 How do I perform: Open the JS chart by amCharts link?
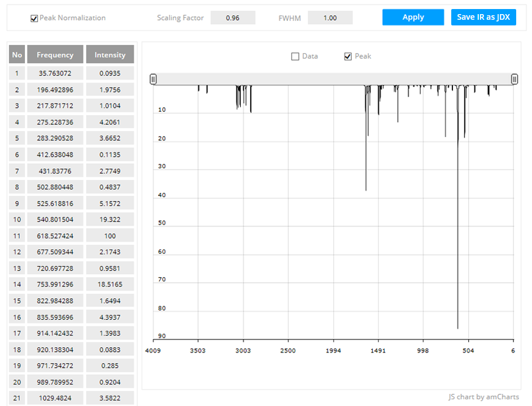(483, 397)
